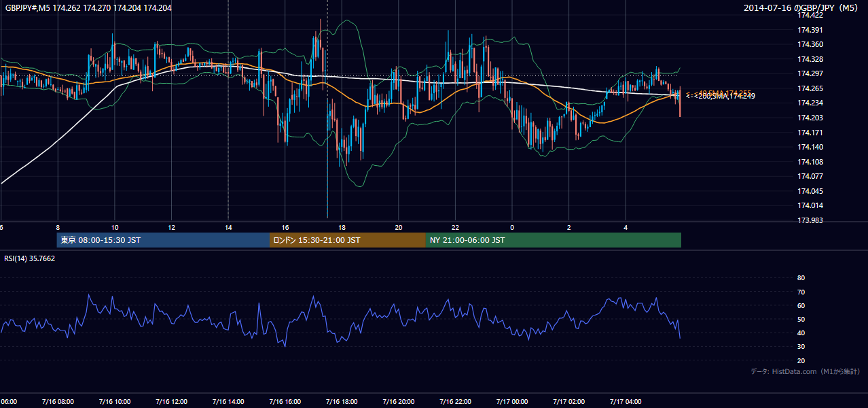Click hour tick 0 under the price chart
The width and height of the screenshot is (868, 408).
512,228
